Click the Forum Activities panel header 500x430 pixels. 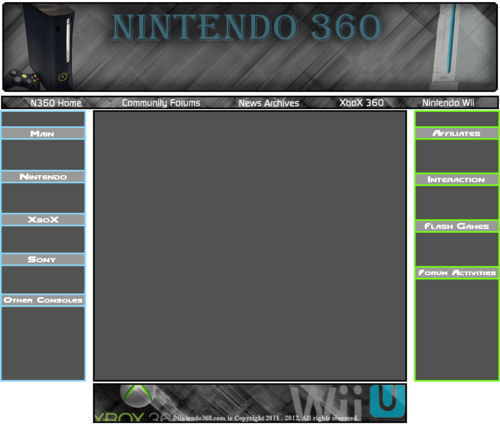pos(457,273)
